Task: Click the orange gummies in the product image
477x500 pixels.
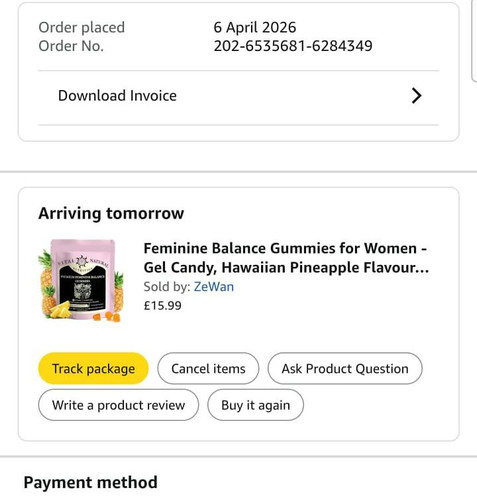Action: tap(107, 316)
